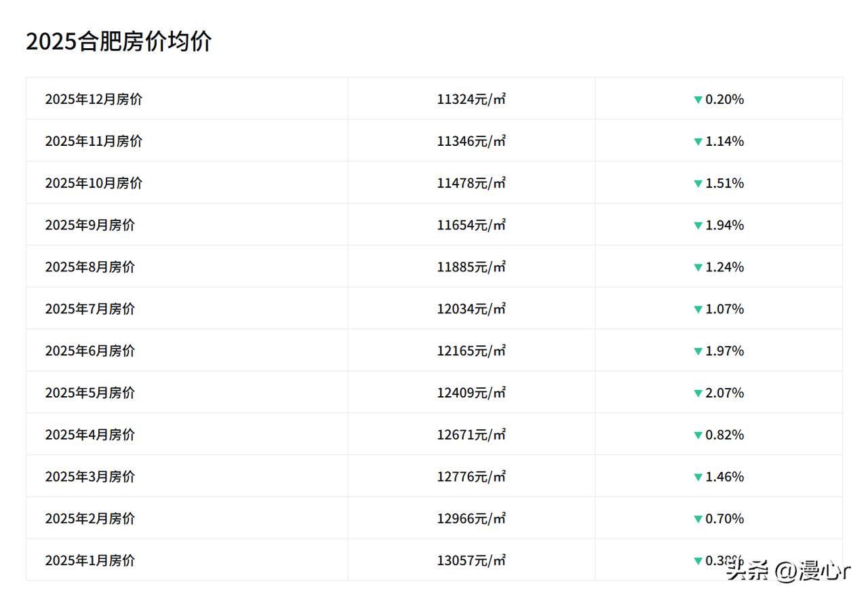Select the 2025年6月房价 row label

pyautogui.click(x=90, y=351)
